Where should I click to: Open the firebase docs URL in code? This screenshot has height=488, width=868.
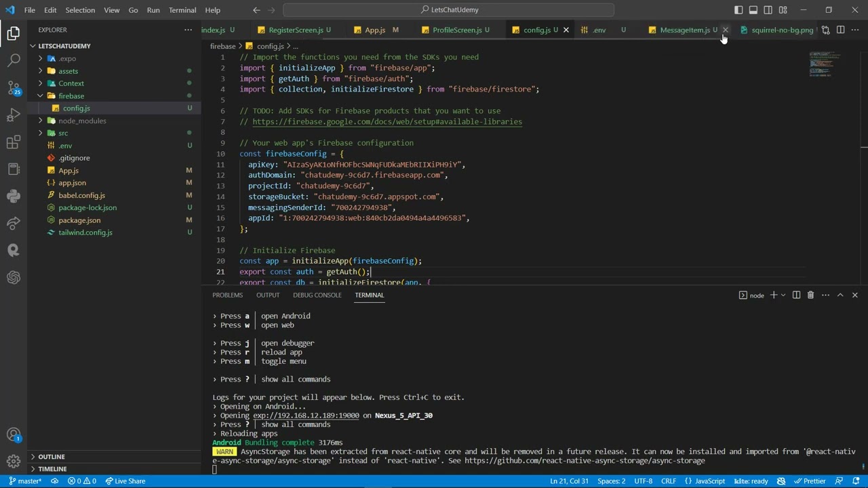tap(387, 121)
